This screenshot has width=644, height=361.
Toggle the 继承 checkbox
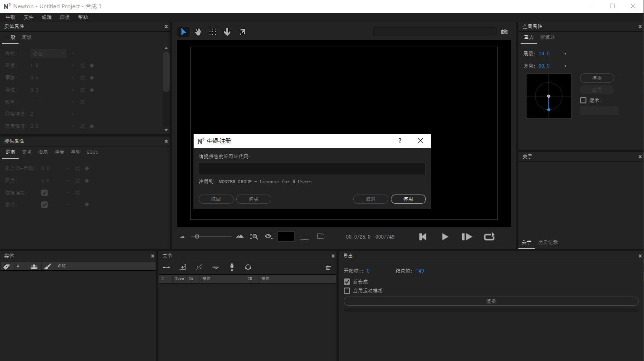(583, 100)
